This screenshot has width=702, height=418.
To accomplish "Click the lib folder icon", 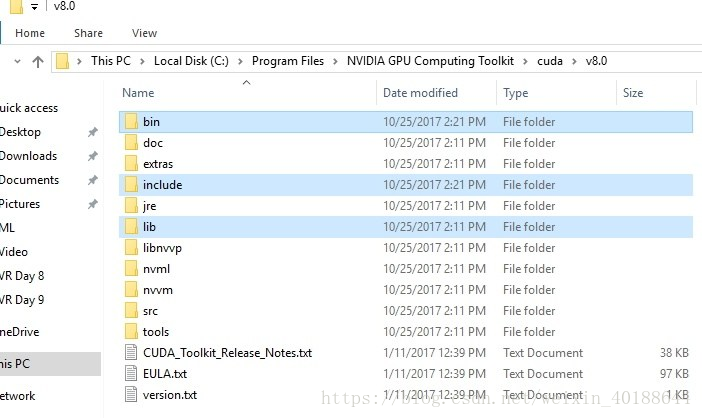I will pos(131,227).
